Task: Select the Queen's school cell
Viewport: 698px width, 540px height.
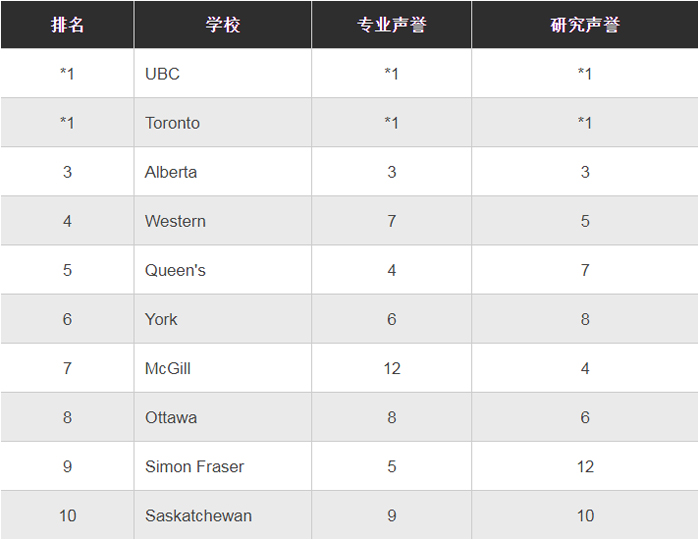Action: 175,270
